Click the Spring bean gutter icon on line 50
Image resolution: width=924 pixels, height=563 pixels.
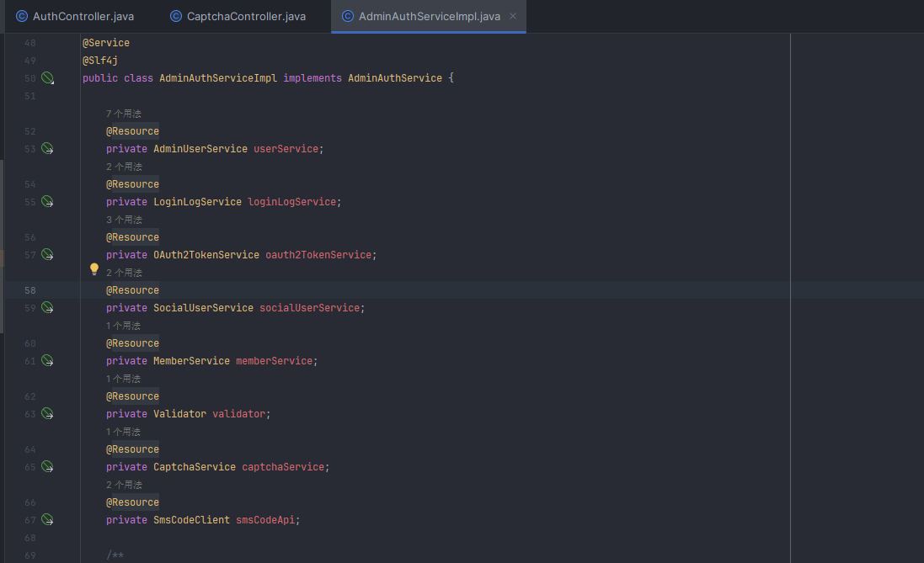coord(48,77)
